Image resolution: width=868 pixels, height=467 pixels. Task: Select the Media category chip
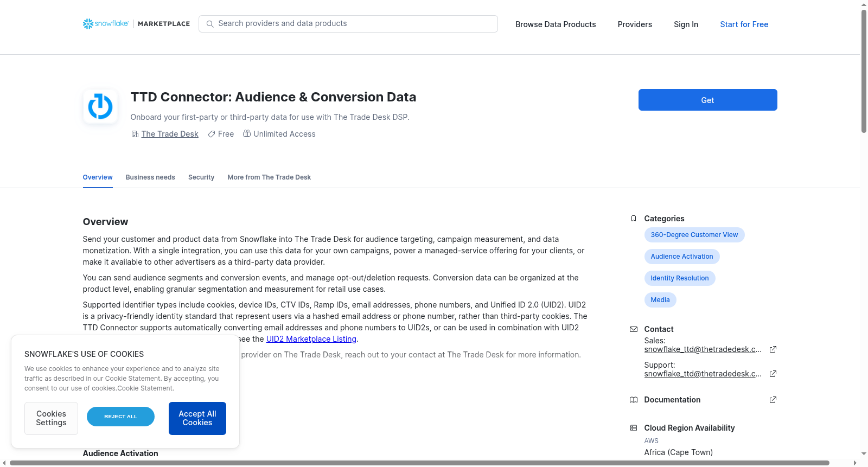pyautogui.click(x=660, y=300)
